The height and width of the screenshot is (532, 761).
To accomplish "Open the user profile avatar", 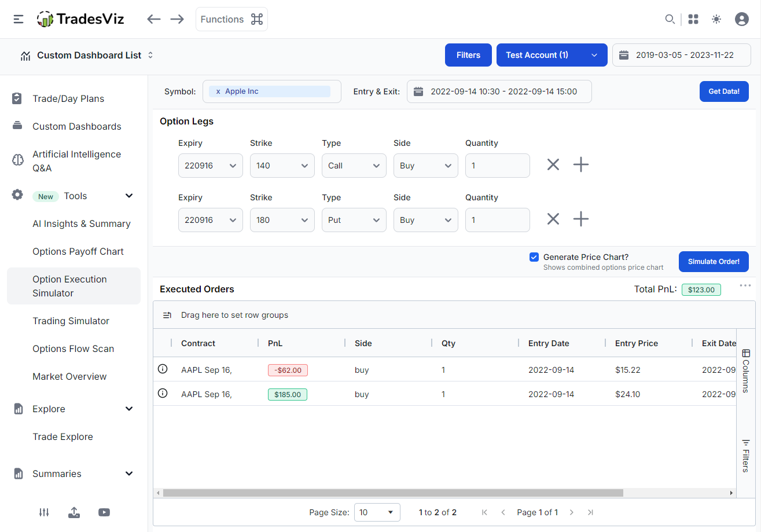I will 742,19.
